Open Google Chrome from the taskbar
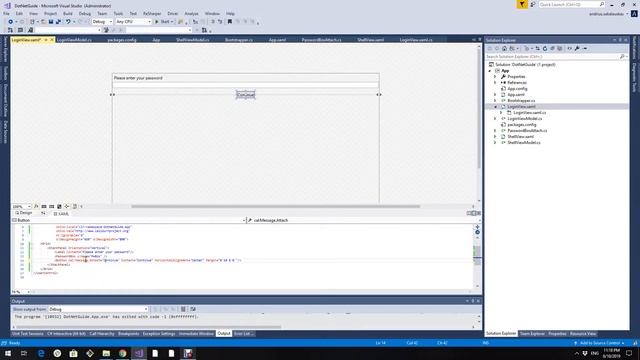Screen dimensions: 640x360 coord(122,353)
